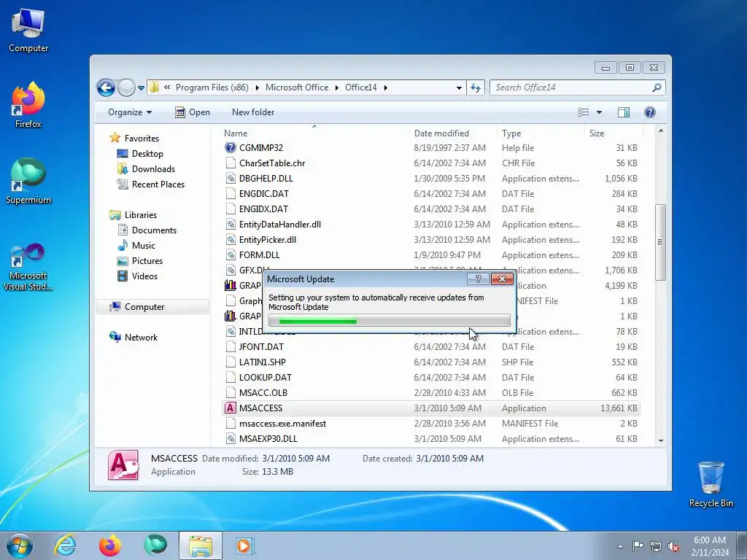Launch Firefox from the desktop shortcut
The width and height of the screenshot is (747, 560).
[x=28, y=105]
